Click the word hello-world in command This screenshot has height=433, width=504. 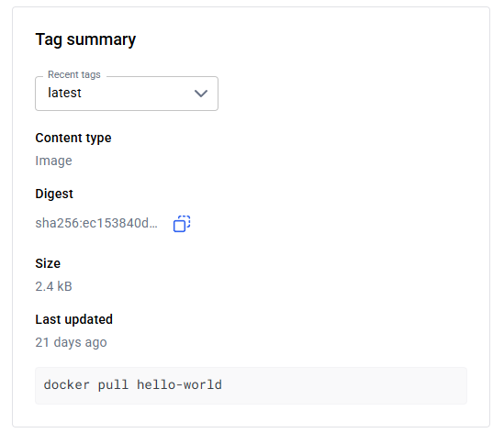tap(179, 384)
